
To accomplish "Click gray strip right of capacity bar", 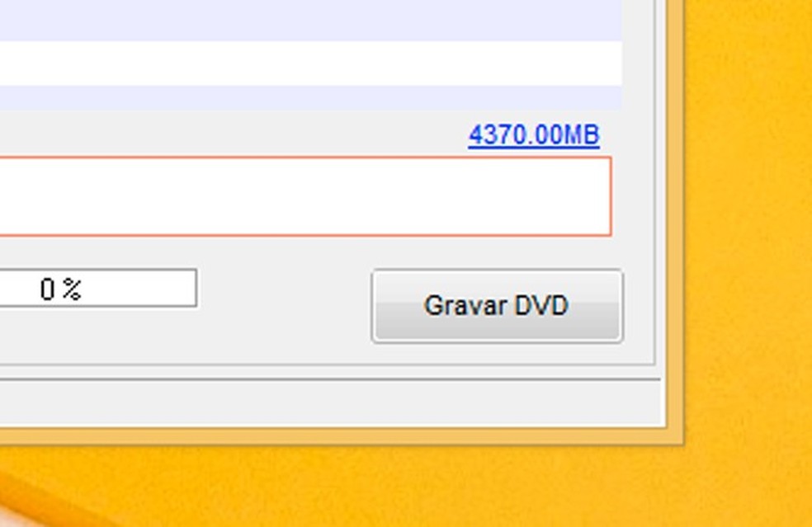I will click(x=632, y=196).
